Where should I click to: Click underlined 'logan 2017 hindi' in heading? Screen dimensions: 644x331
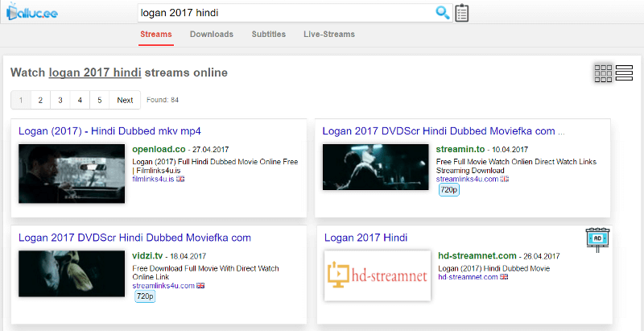(95, 72)
